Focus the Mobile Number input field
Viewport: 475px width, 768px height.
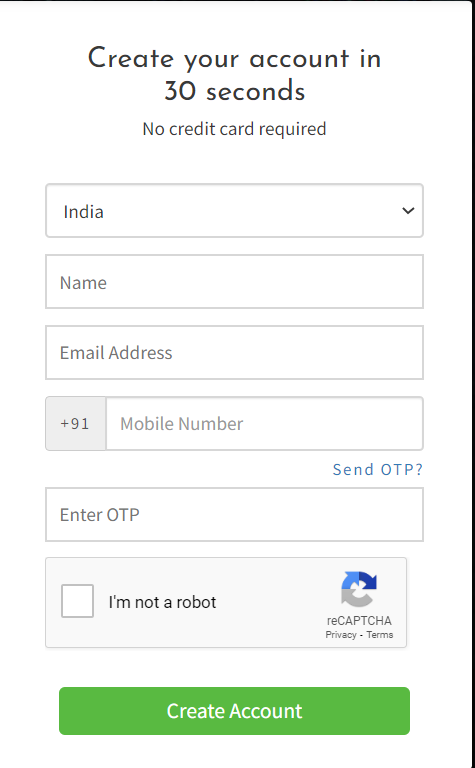264,424
